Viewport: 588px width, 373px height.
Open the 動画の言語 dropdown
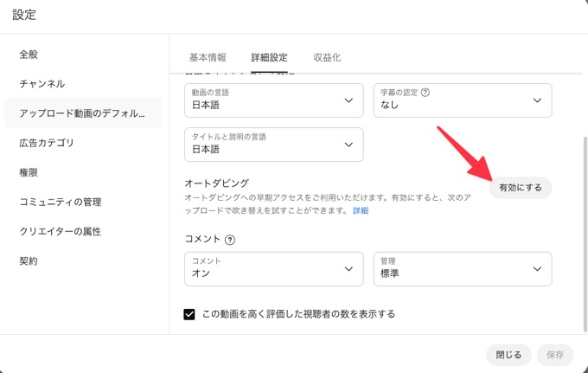274,100
